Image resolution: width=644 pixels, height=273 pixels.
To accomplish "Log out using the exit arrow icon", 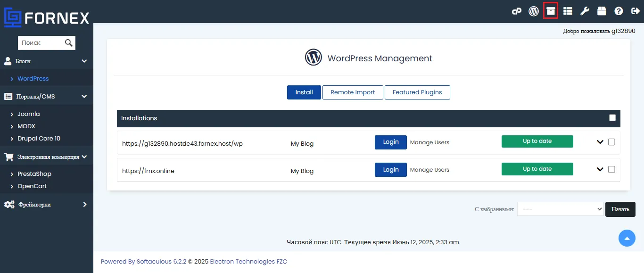I will pyautogui.click(x=635, y=11).
